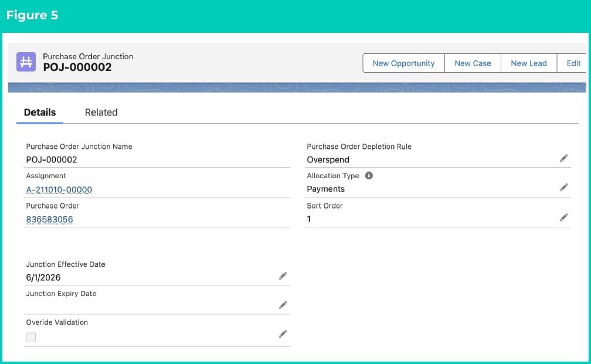Image resolution: width=591 pixels, height=364 pixels.
Task: Click the Junction Effective Date label
Action: coord(66,264)
